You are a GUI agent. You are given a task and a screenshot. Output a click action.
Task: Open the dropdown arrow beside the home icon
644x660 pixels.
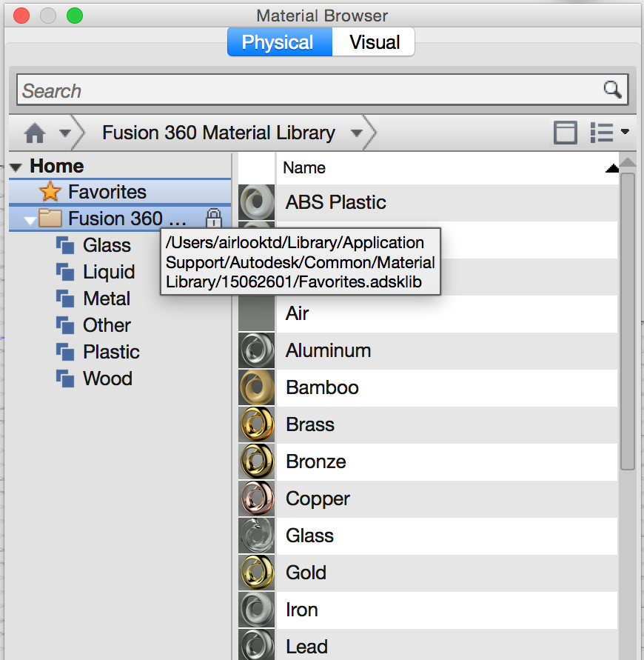[x=65, y=133]
